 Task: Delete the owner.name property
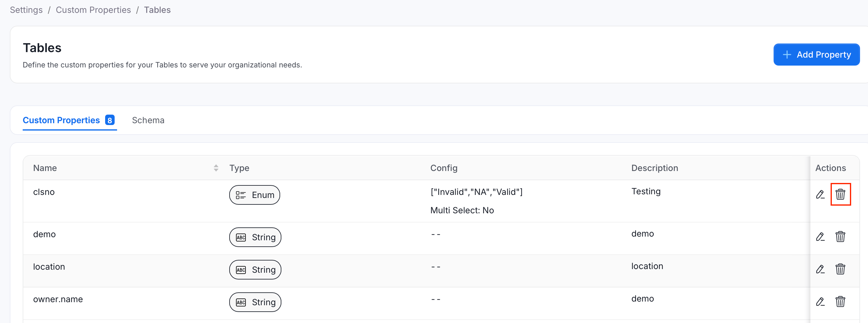[840, 302]
